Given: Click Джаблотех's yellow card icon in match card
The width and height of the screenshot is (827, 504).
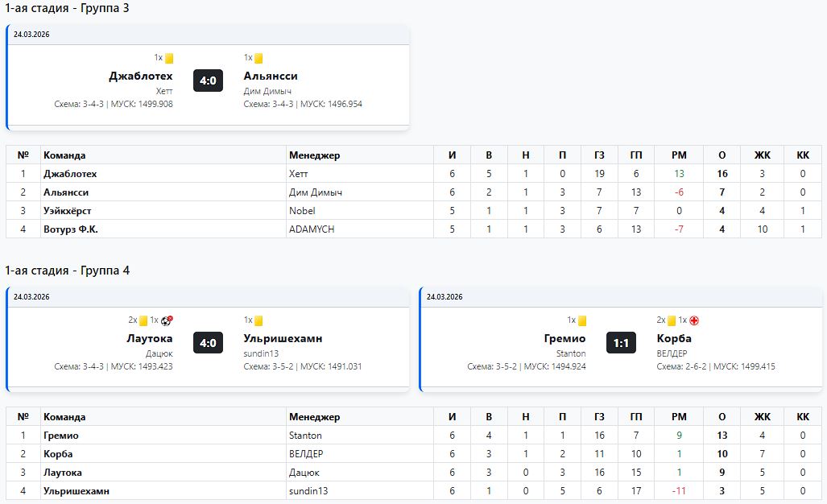Looking at the screenshot, I should 169,58.
